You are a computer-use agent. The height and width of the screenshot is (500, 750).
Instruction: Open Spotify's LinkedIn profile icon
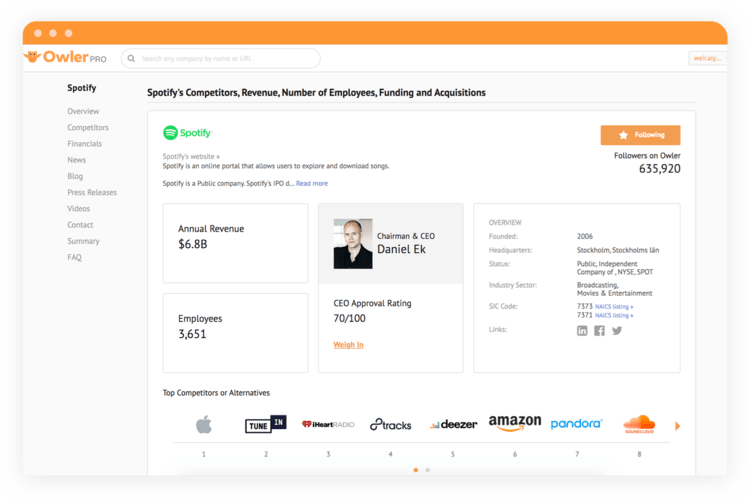[x=582, y=331]
